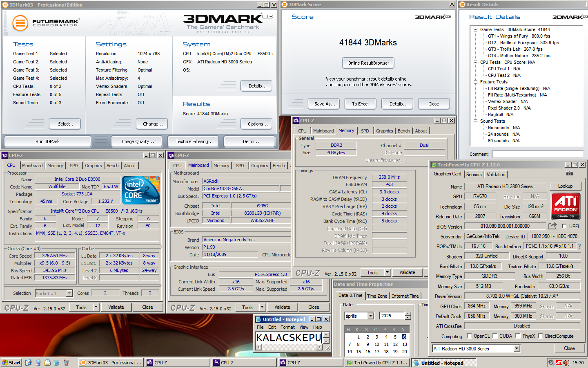Click the second quick launch icon
The height and width of the screenshot is (368, 588).
pyautogui.click(x=38, y=363)
